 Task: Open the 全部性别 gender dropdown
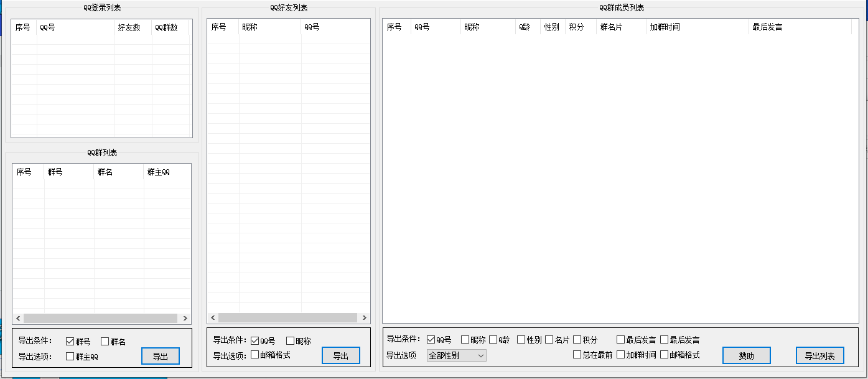point(456,355)
